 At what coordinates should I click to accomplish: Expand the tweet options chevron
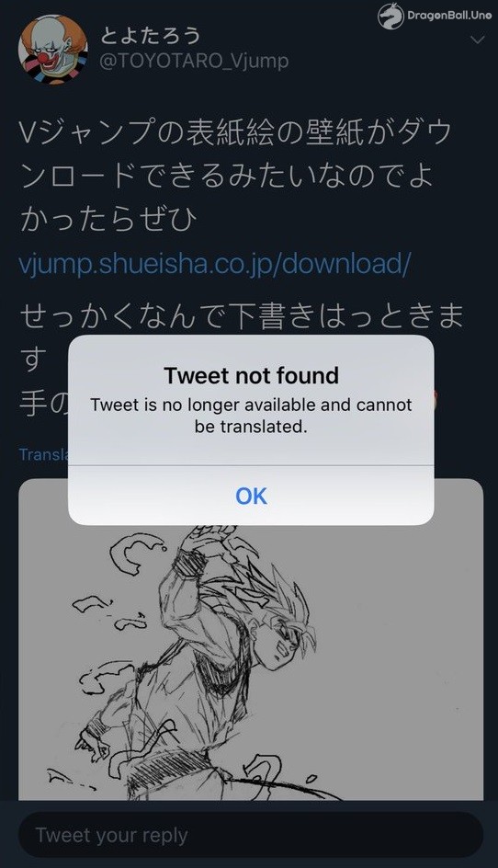(x=477, y=40)
